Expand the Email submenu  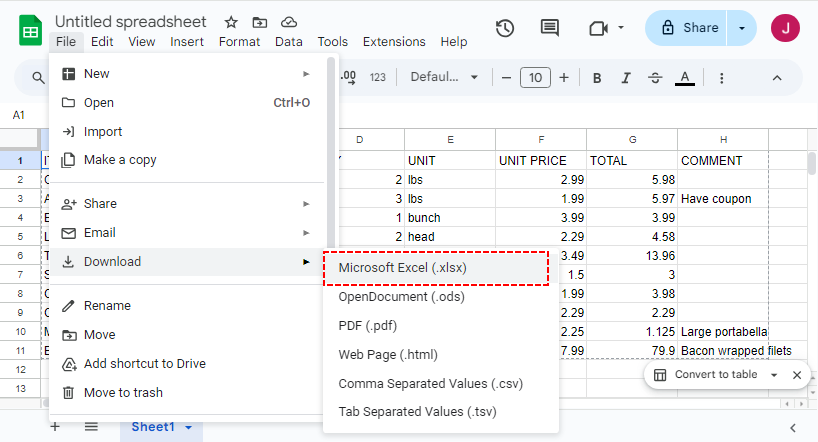tap(188, 233)
